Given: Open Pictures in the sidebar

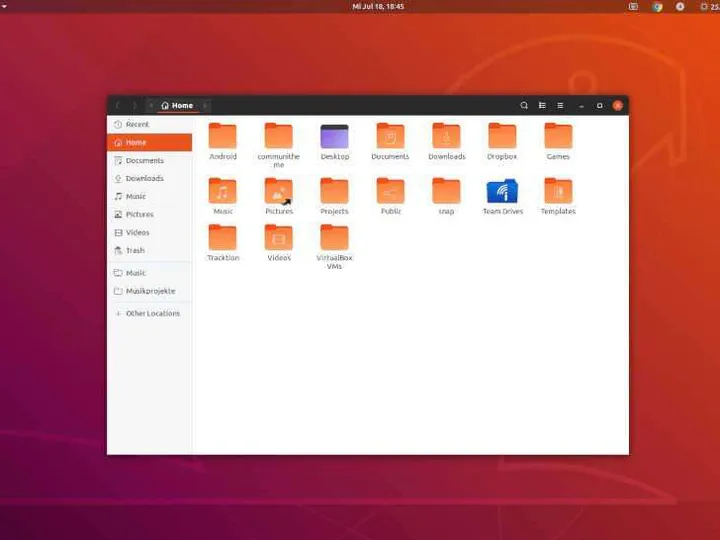Looking at the screenshot, I should (x=150, y=214).
